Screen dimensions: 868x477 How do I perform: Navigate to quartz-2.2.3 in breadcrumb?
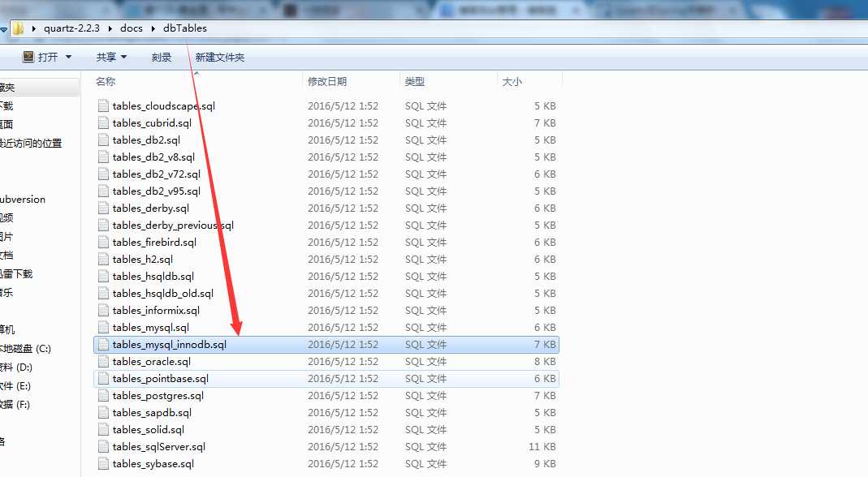coord(72,28)
